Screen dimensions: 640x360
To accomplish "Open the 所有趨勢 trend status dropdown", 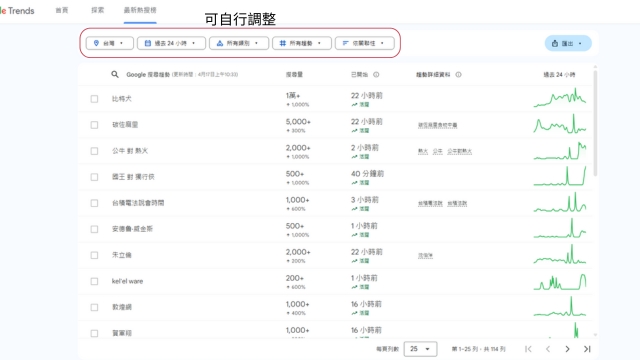I will pyautogui.click(x=302, y=43).
